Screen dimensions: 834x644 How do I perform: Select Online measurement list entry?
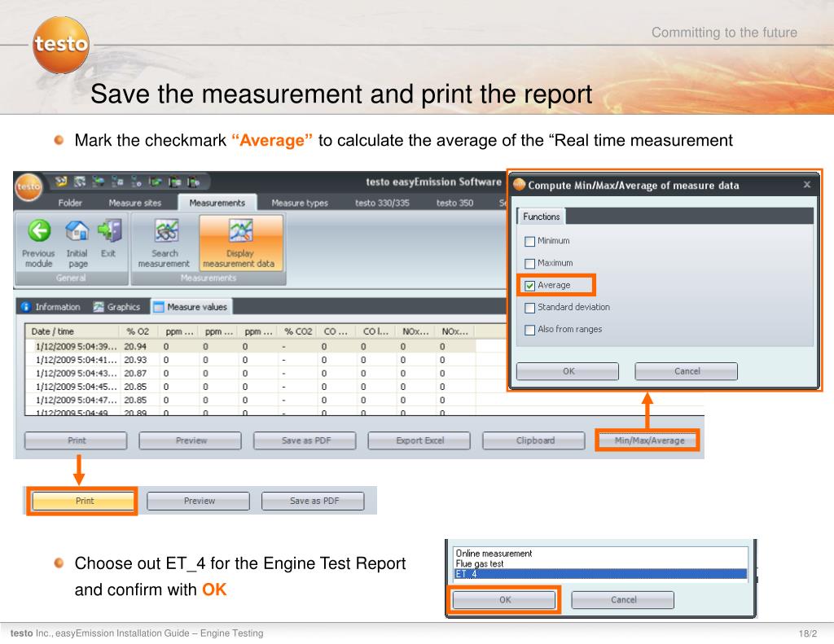point(600,554)
